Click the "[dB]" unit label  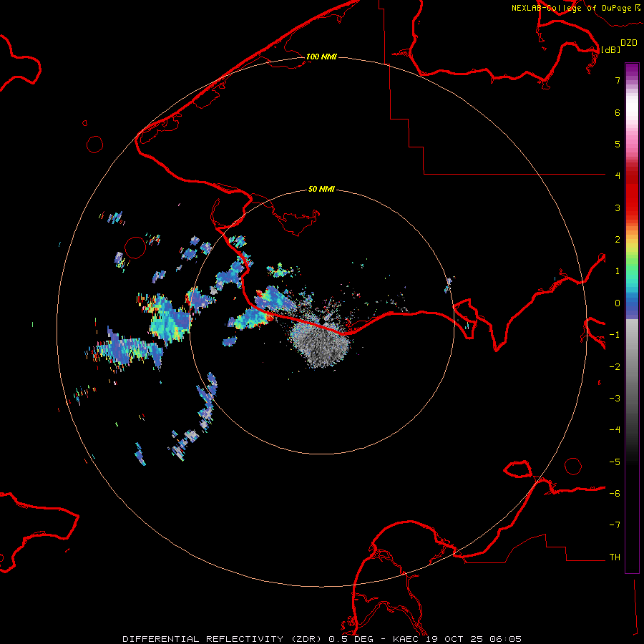click(x=611, y=49)
